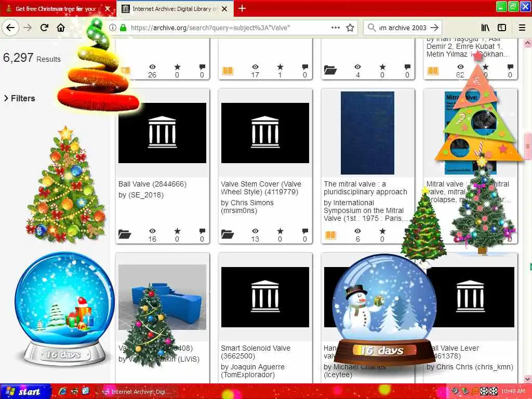Submit search with the arrow next to archive 2003
The width and height of the screenshot is (532, 399).
[x=434, y=28]
